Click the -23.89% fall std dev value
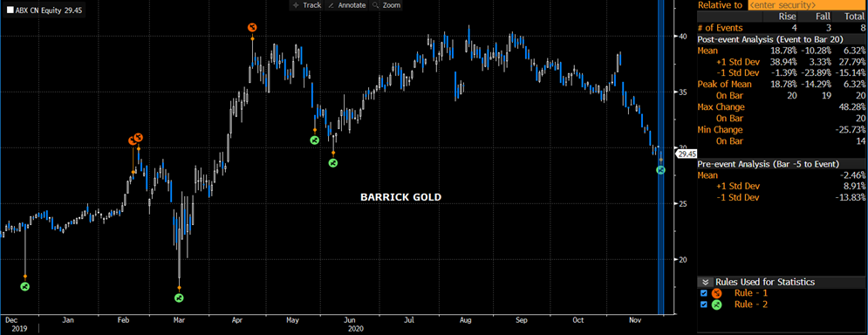 pos(817,73)
